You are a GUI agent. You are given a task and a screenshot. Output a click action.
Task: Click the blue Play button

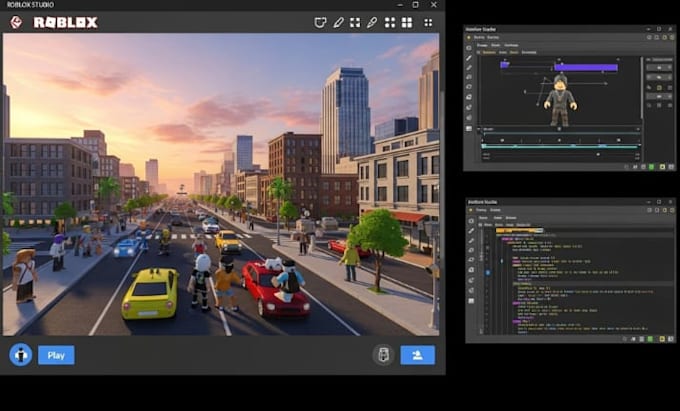56,355
